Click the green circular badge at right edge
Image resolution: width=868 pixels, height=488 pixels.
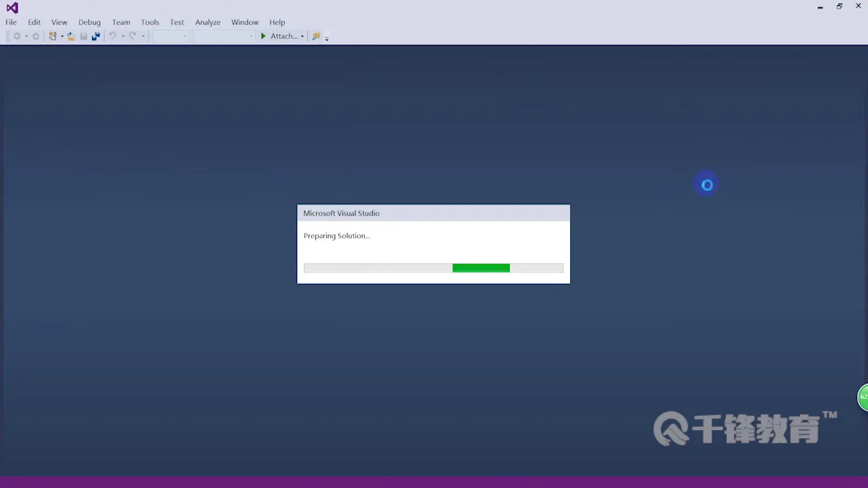pos(863,397)
